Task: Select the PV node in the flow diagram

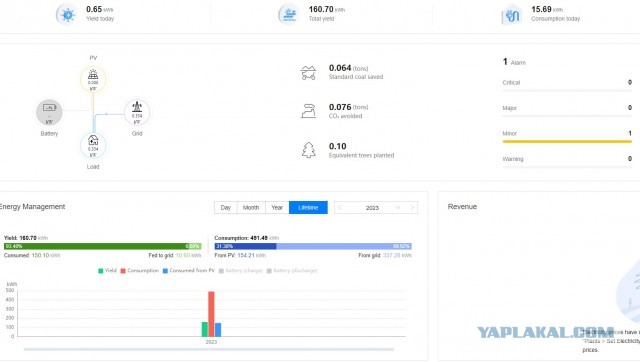Action: point(93,79)
